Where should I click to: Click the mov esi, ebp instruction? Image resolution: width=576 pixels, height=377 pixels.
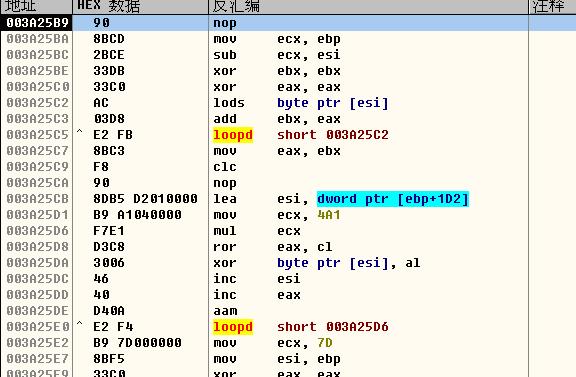coord(277,359)
